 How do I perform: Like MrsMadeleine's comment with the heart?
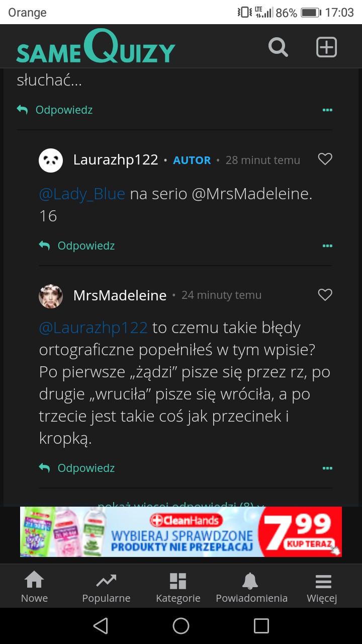(x=325, y=295)
